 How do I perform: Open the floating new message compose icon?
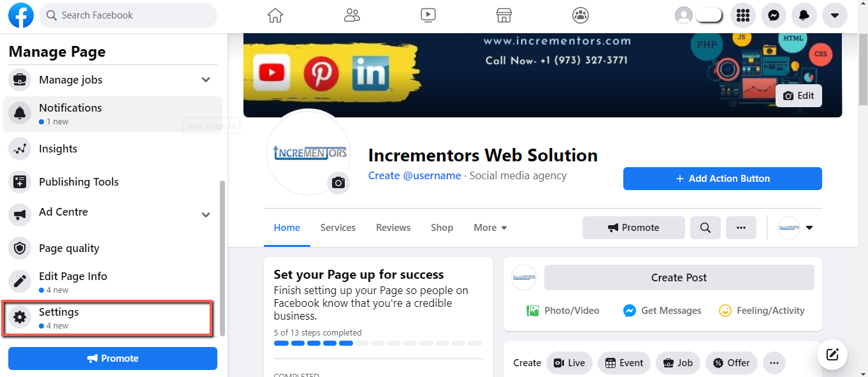click(832, 355)
